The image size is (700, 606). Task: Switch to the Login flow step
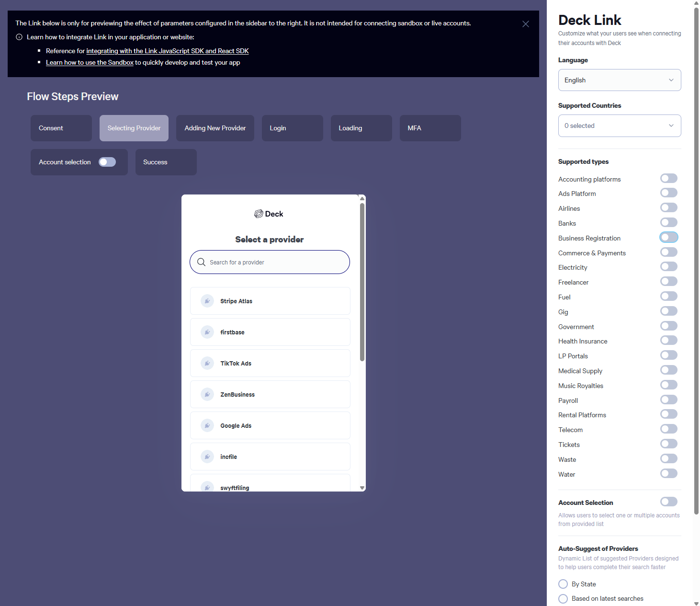[293, 128]
